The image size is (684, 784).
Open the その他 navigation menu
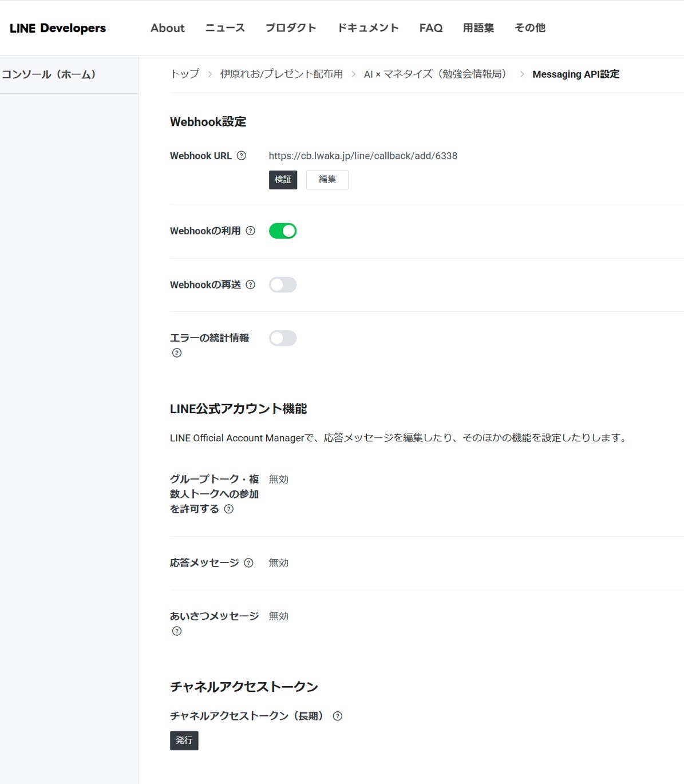[530, 28]
